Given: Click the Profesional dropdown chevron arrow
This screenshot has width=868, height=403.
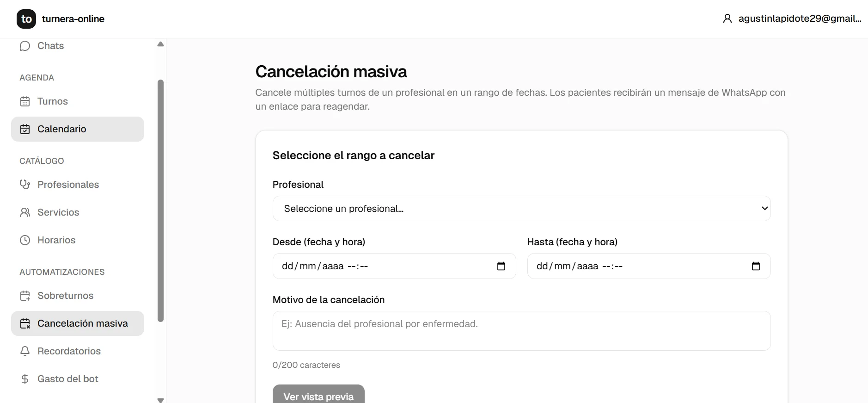Looking at the screenshot, I should coord(764,209).
